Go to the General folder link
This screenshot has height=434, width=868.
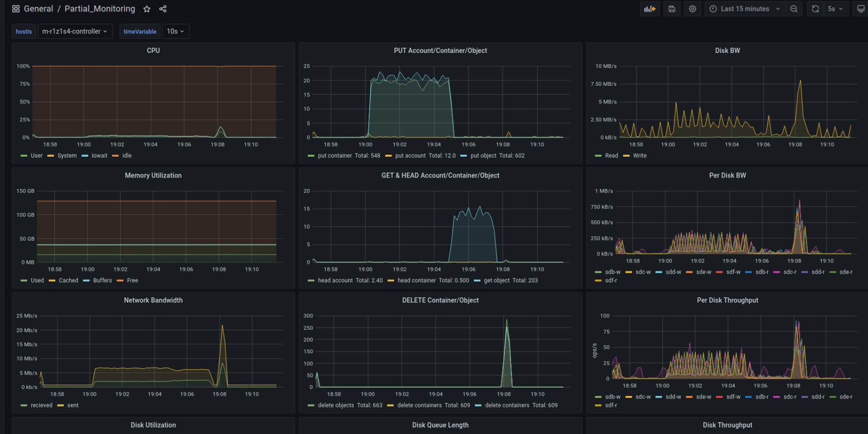38,9
